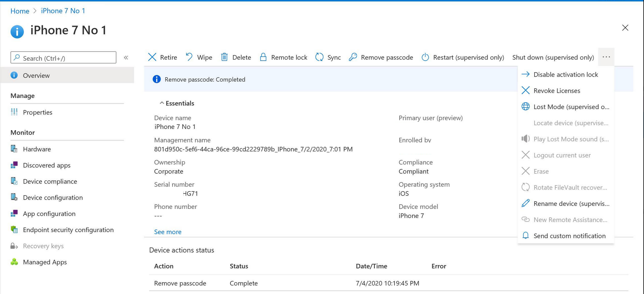Viewport: 644px width, 294px height.
Task: Click the Wipe arrow icon
Action: pos(189,57)
